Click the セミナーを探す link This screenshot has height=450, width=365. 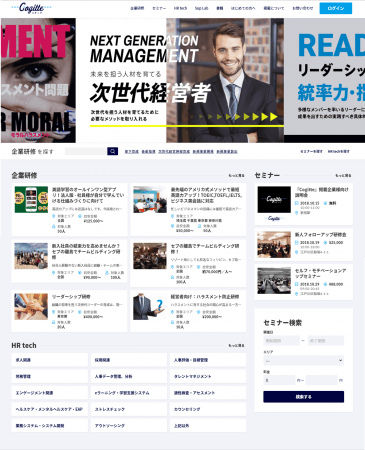[x=311, y=151]
